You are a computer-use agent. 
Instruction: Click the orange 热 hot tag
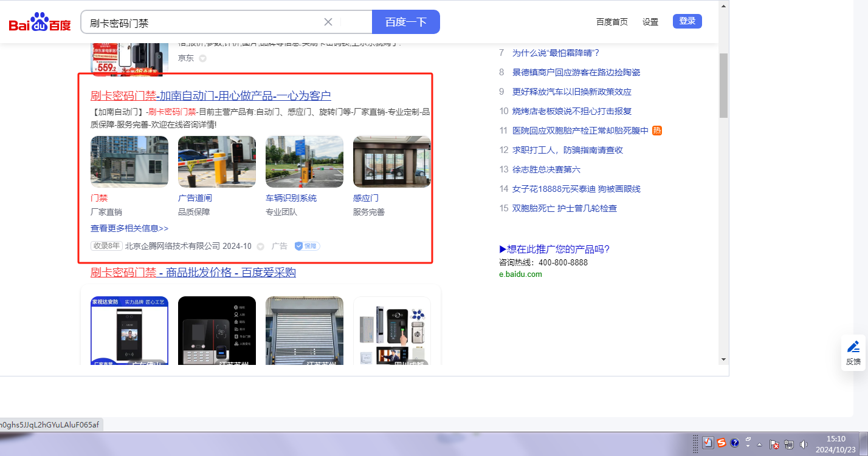click(657, 131)
